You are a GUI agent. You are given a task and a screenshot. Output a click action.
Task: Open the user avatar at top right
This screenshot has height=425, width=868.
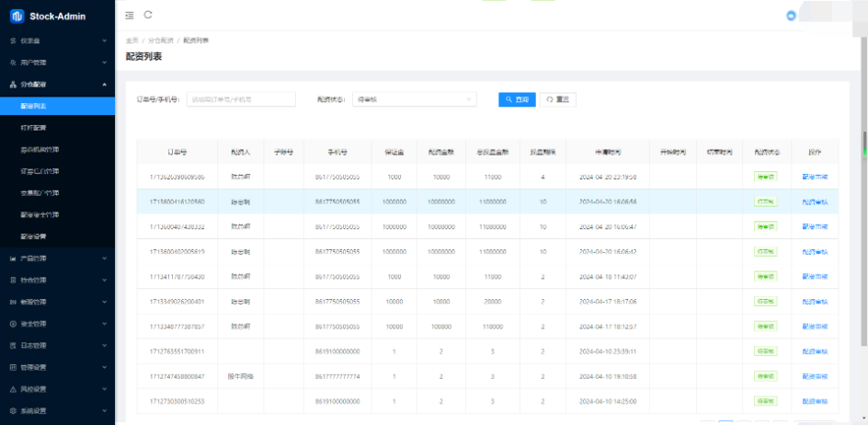tap(791, 16)
